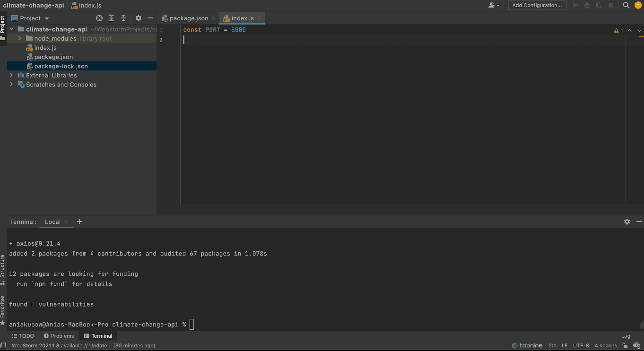This screenshot has width=644, height=351.
Task: Click the 2:1 line column indicator
Action: click(x=552, y=345)
